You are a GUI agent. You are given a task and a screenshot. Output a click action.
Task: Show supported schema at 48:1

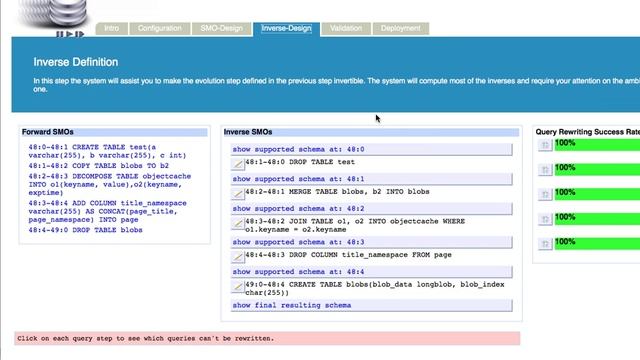[371, 179]
